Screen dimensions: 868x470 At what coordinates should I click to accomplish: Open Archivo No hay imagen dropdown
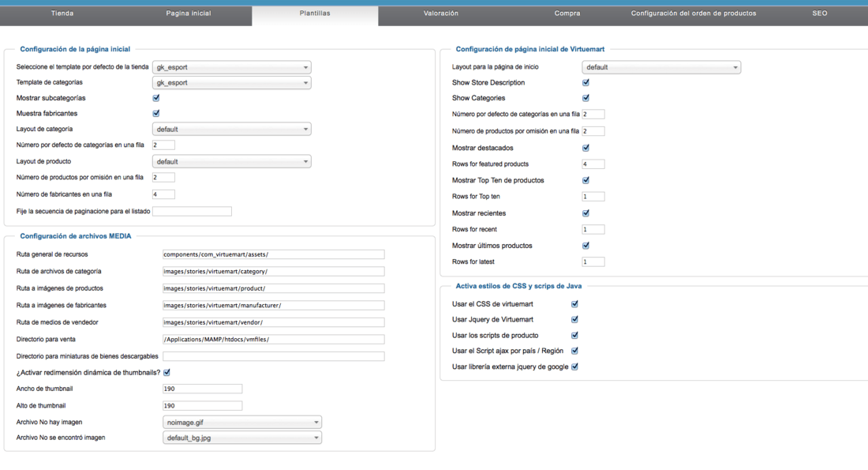pyautogui.click(x=242, y=423)
